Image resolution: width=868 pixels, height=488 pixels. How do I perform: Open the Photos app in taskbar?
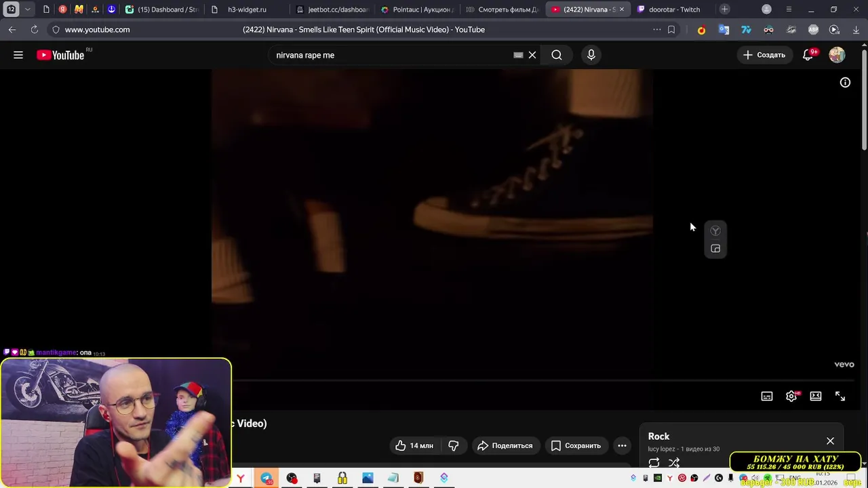(x=368, y=479)
